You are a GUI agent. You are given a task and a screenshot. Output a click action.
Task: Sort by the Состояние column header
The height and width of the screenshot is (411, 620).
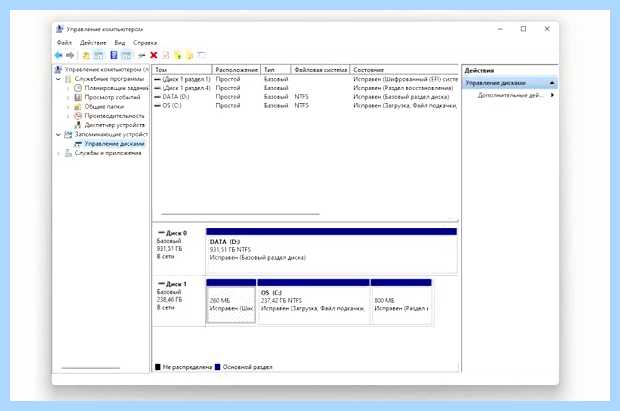click(404, 70)
